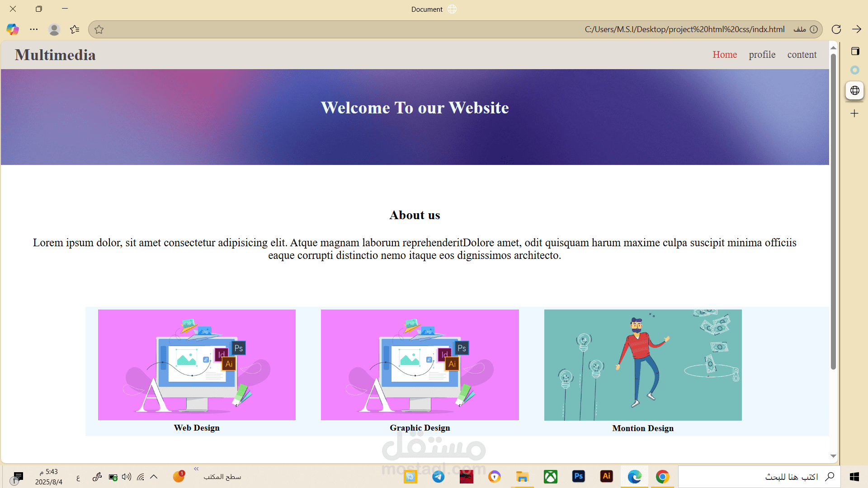Open a new tab with the plus icon
This screenshot has height=488, width=868.
pos(854,113)
